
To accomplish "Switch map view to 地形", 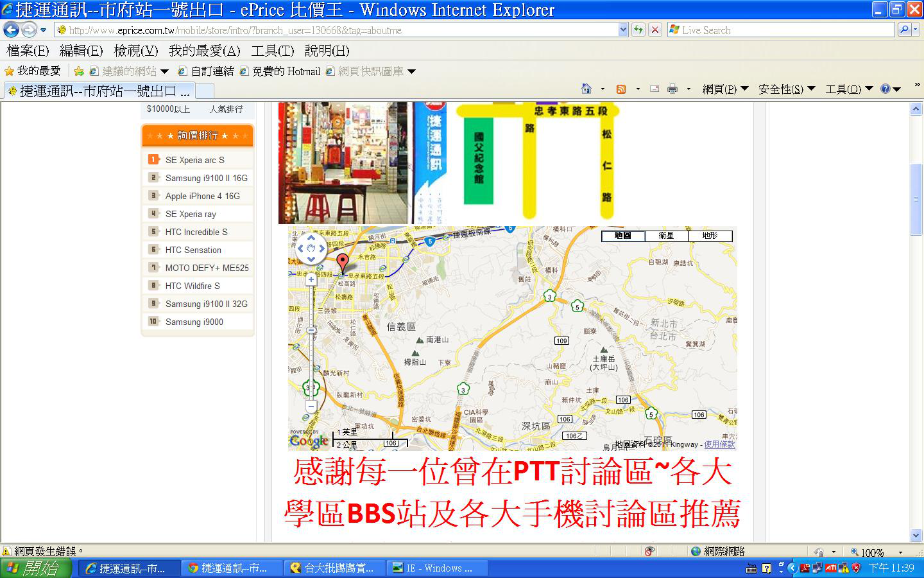I will pos(710,236).
